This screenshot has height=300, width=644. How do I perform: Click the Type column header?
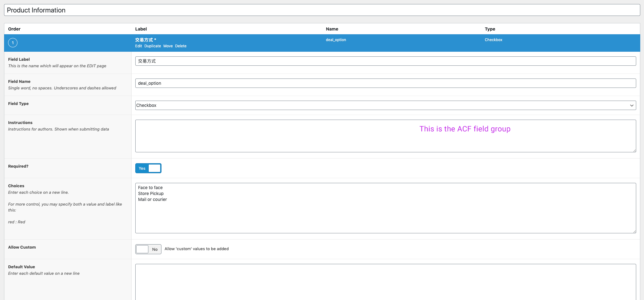(x=490, y=29)
